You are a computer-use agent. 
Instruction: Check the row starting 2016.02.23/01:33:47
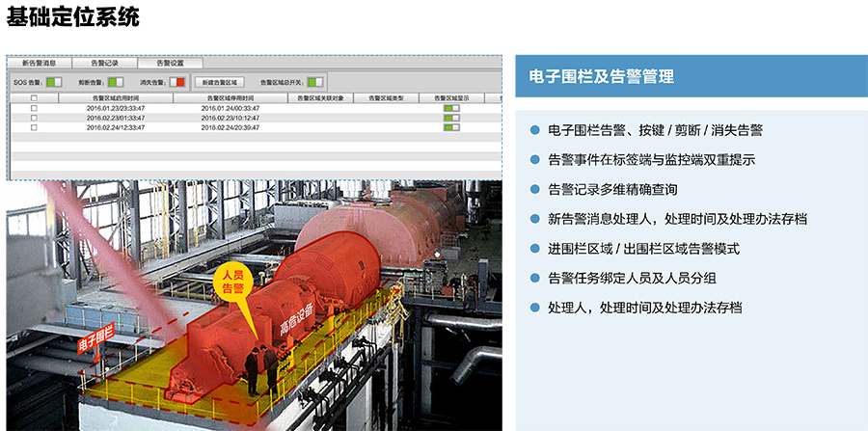34,118
